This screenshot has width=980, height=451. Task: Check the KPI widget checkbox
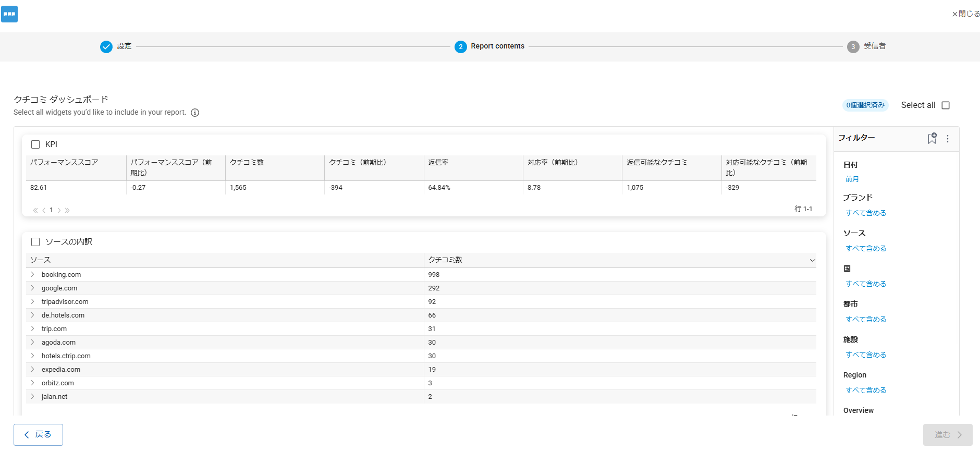(x=35, y=144)
